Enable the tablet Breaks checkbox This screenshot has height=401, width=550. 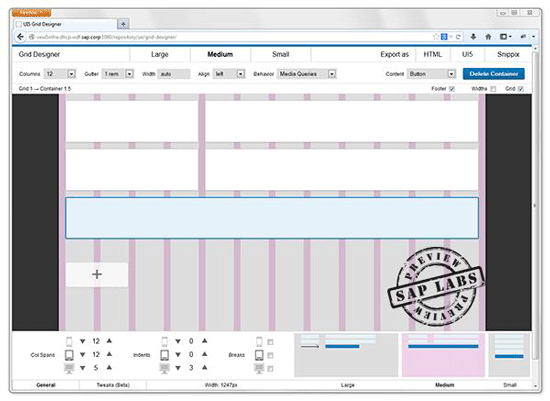(270, 355)
